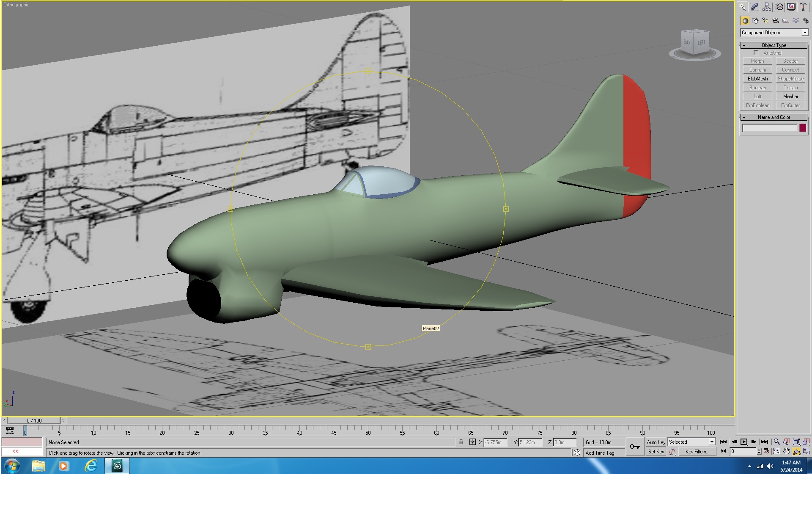Click the object name input field
Screen dimensions: 812x508
[x=770, y=128]
